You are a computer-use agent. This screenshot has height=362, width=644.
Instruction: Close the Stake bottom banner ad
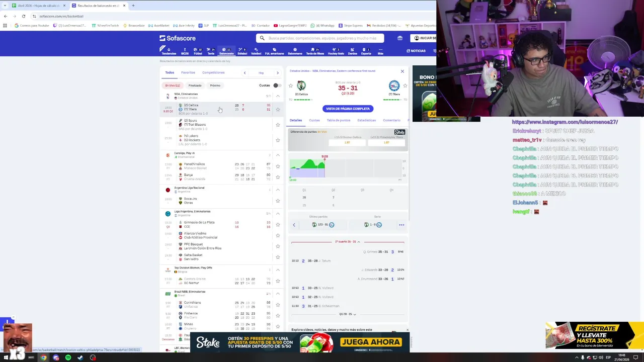tap(408, 330)
